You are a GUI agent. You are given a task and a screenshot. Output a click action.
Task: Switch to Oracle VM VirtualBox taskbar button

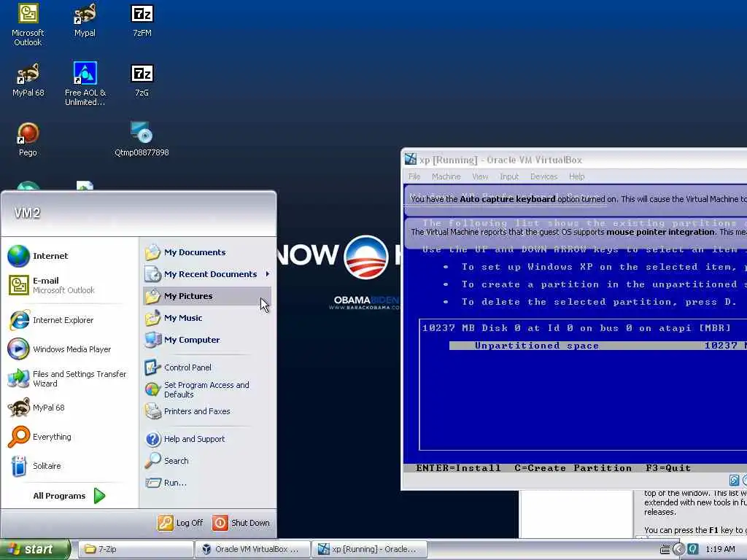click(x=252, y=549)
